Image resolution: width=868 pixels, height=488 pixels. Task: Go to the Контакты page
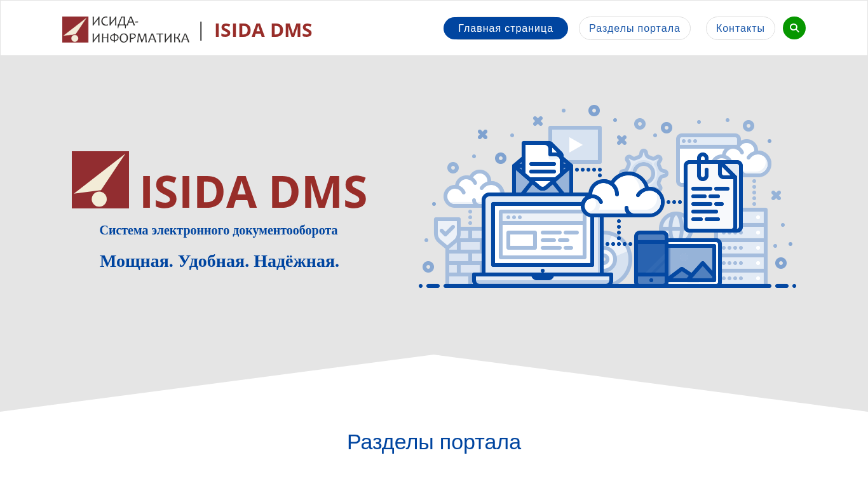coord(740,28)
